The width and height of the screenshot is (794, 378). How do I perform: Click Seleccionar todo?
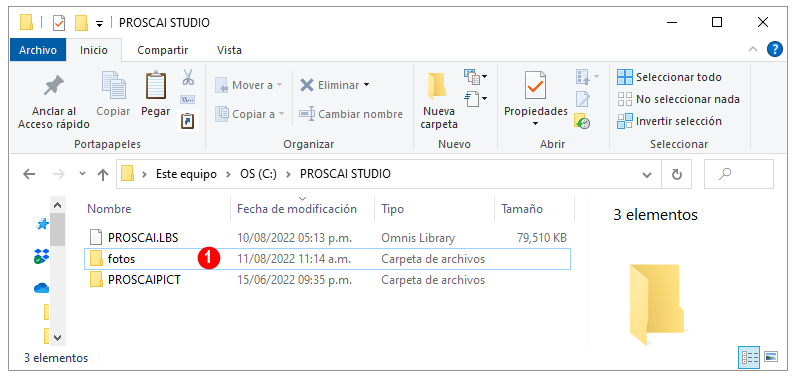tap(669, 77)
